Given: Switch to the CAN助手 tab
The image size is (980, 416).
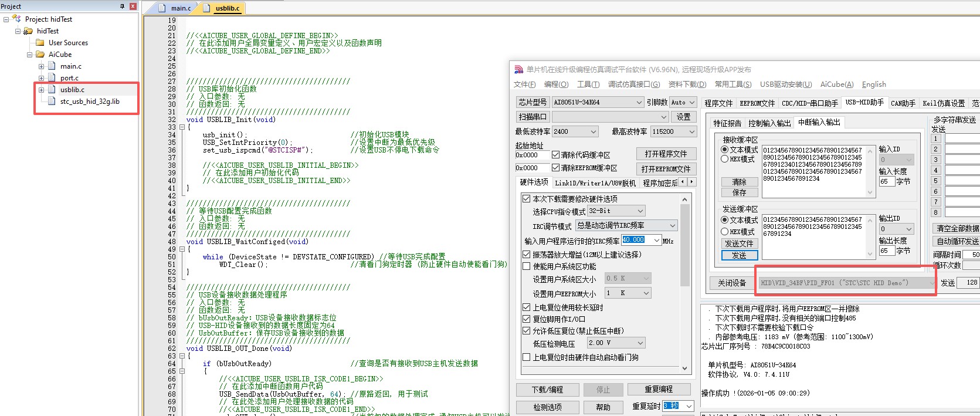Looking at the screenshot, I should click(x=903, y=103).
